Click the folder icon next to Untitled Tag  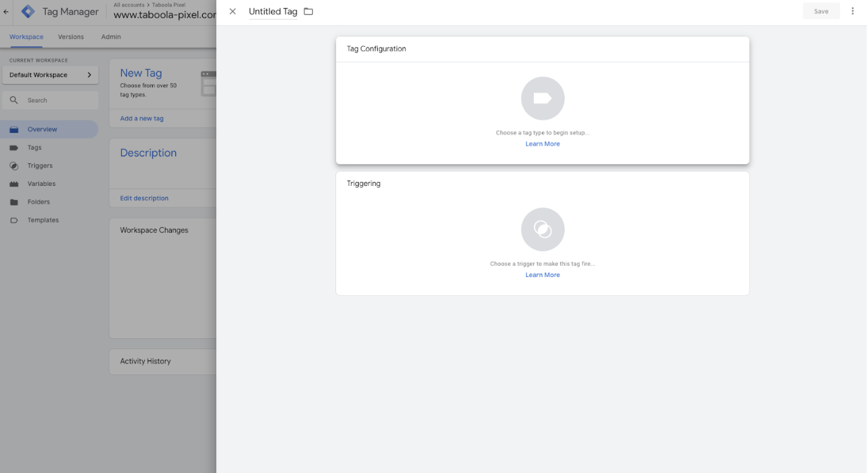pyautogui.click(x=308, y=11)
